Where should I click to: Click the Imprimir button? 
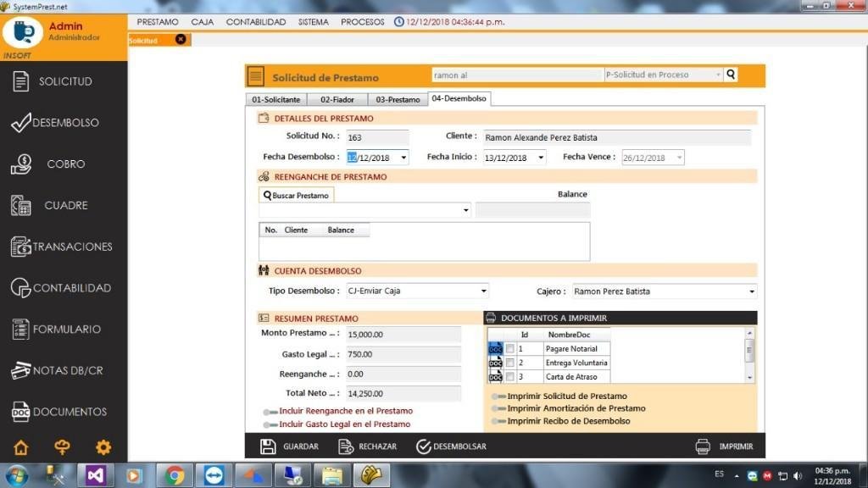coord(724,446)
